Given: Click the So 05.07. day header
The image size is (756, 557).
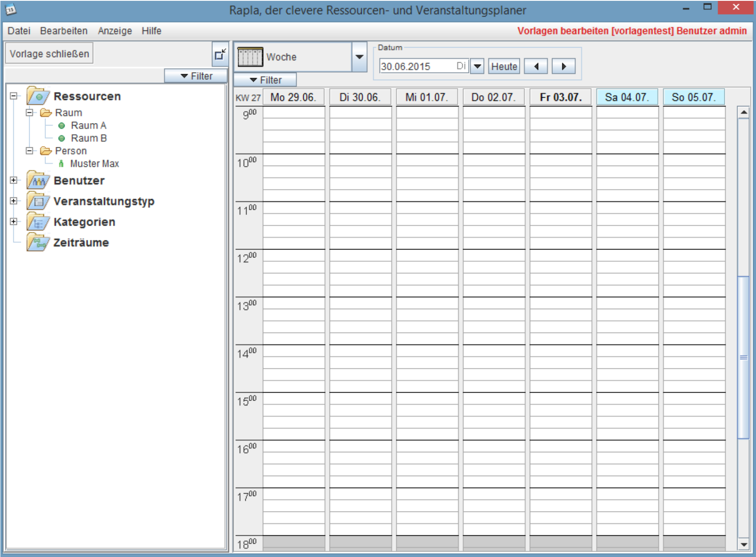Looking at the screenshot, I should [x=694, y=97].
